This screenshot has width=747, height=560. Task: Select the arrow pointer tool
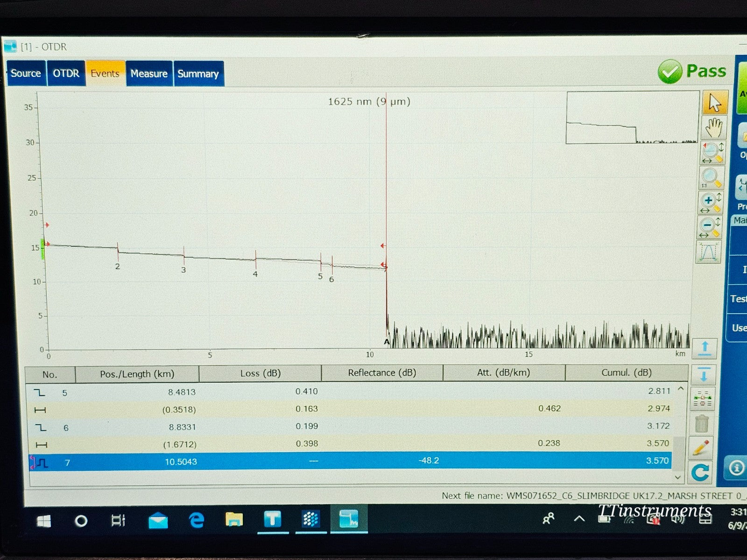point(715,103)
